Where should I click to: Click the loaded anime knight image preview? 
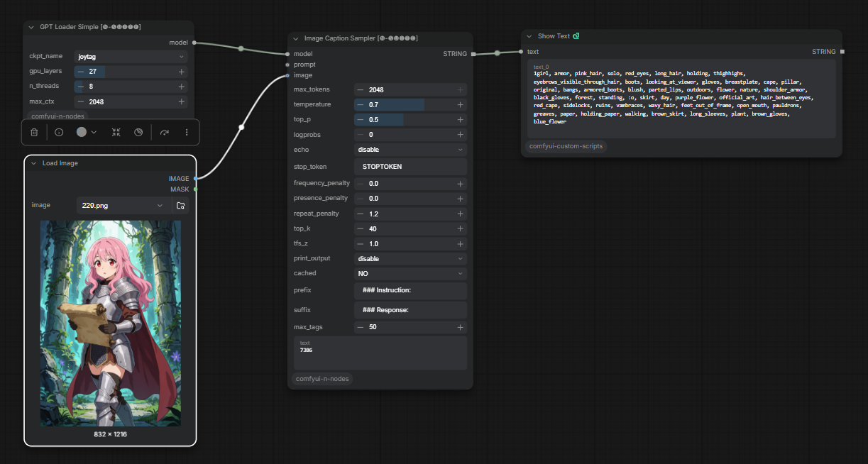pyautogui.click(x=110, y=323)
